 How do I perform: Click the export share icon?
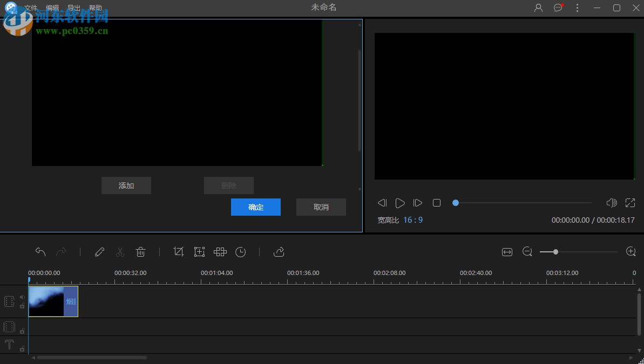click(279, 252)
